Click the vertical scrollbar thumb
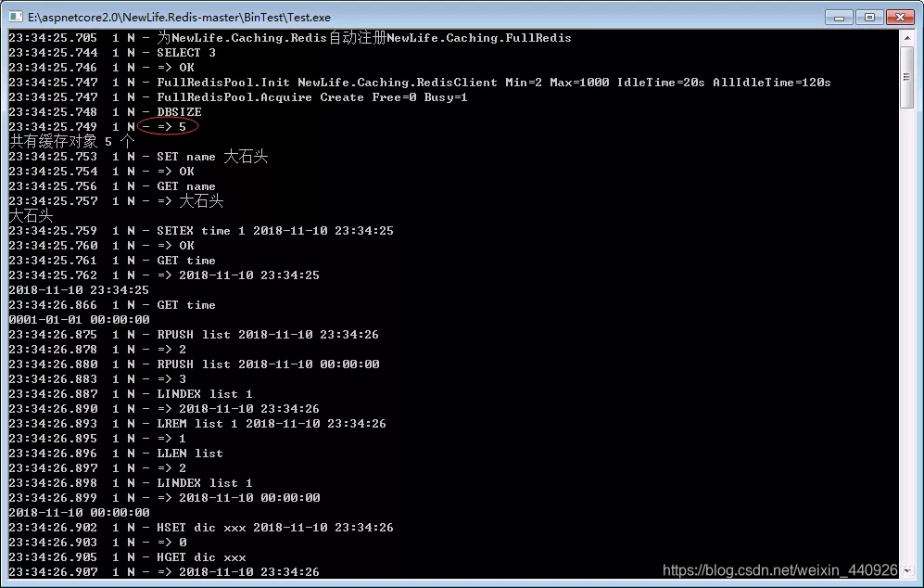Image resolution: width=924 pixels, height=588 pixels. [907, 77]
